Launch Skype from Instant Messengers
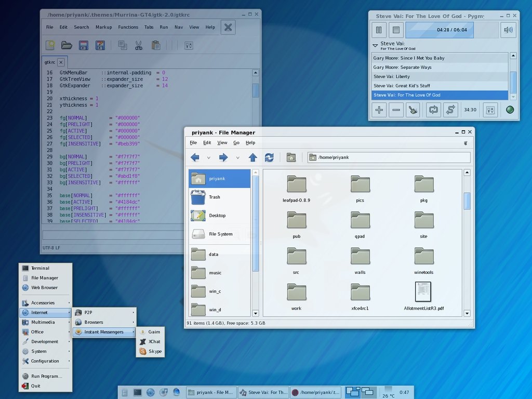 (x=151, y=352)
